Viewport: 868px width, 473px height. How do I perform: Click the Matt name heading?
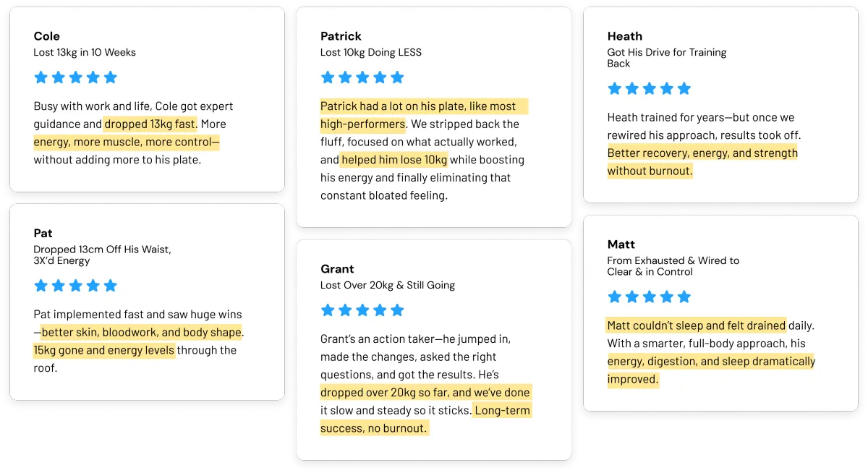621,244
